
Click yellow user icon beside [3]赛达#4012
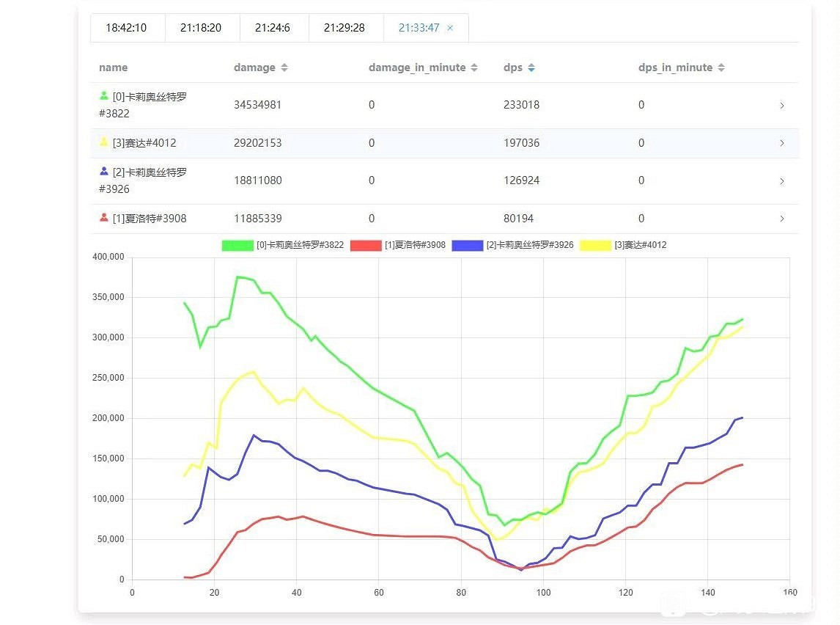pyautogui.click(x=104, y=142)
